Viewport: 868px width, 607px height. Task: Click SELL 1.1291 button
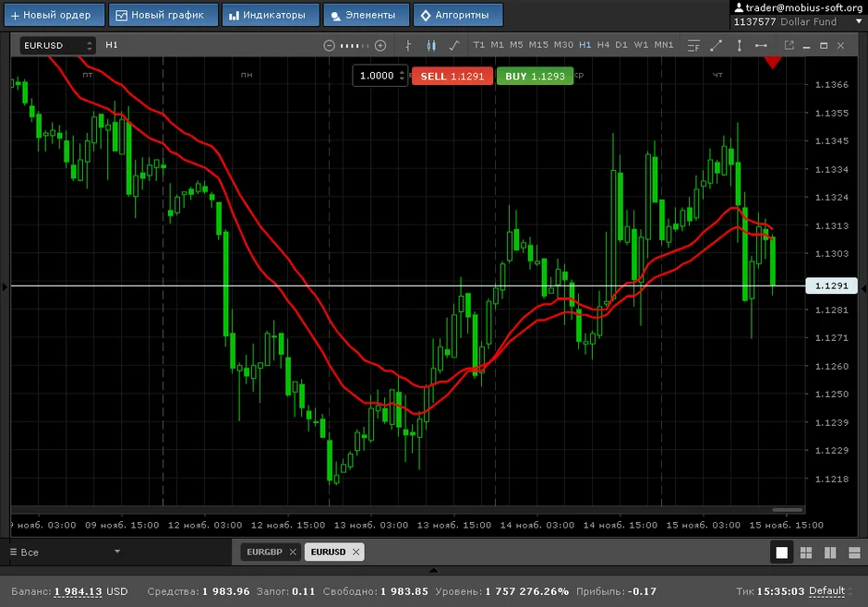coord(452,76)
